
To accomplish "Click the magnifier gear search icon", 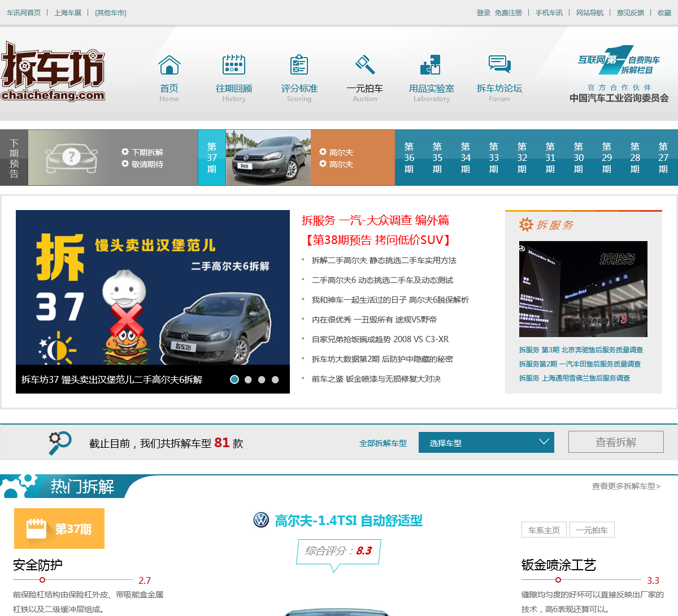I will (x=59, y=443).
